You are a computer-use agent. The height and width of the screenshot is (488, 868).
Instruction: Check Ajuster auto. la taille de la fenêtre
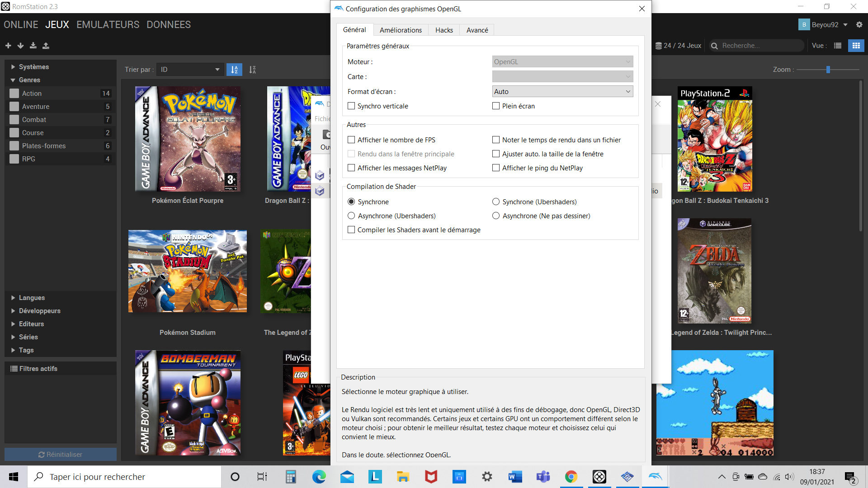coord(496,154)
